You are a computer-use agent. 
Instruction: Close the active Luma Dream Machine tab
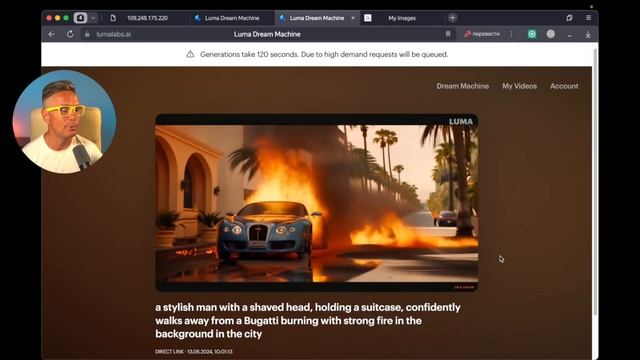(x=353, y=18)
